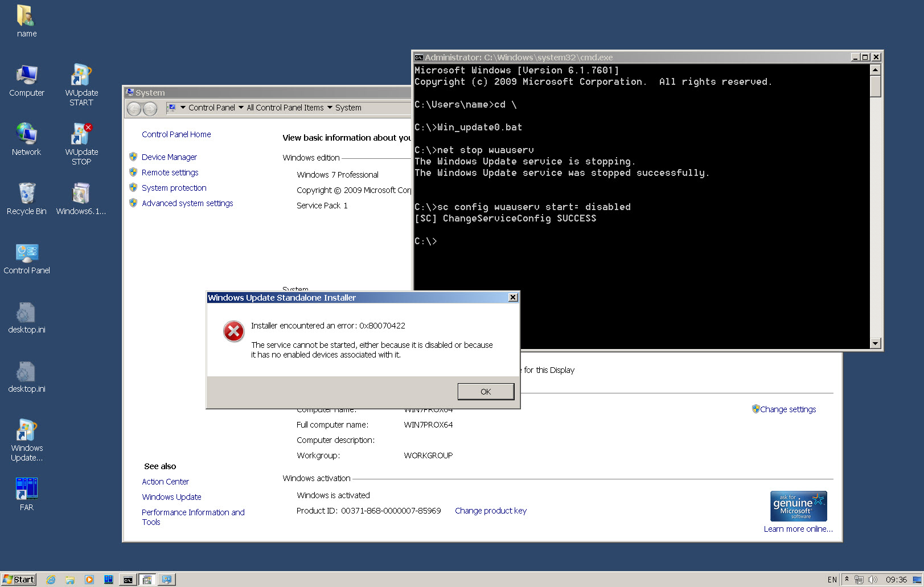Open the Control Panel desktop icon
The image size is (924, 587).
26,258
